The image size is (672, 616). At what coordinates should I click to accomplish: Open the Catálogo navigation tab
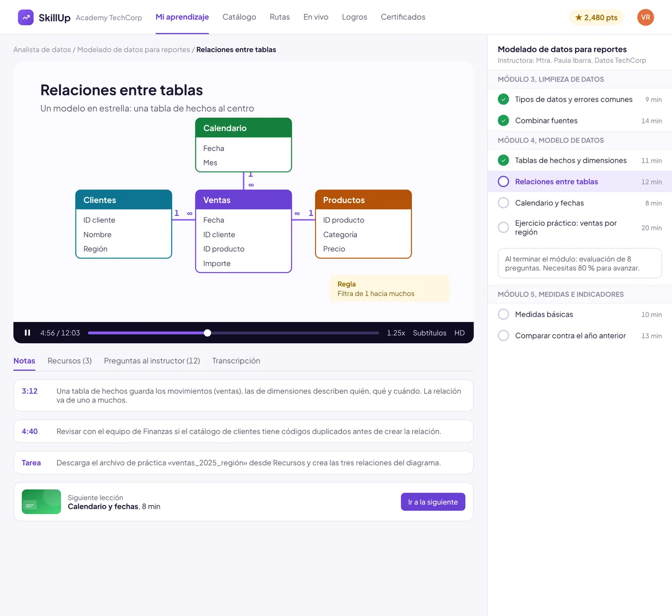click(239, 17)
